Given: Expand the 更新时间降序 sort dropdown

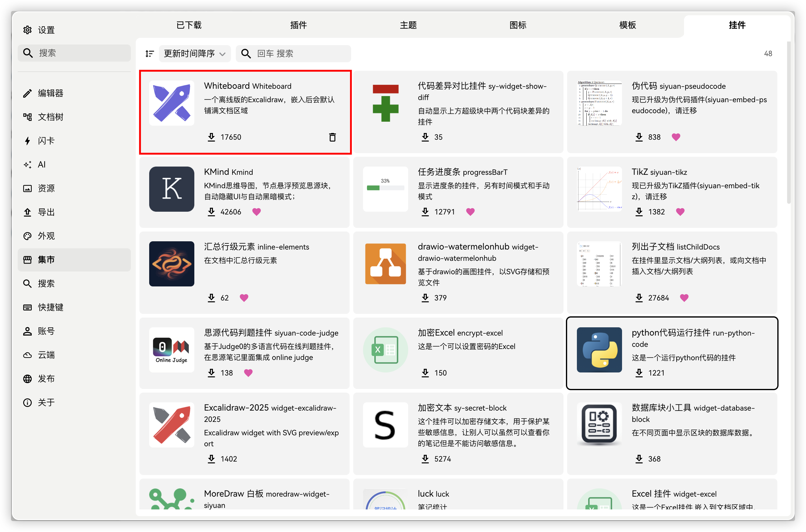Looking at the screenshot, I should 195,54.
